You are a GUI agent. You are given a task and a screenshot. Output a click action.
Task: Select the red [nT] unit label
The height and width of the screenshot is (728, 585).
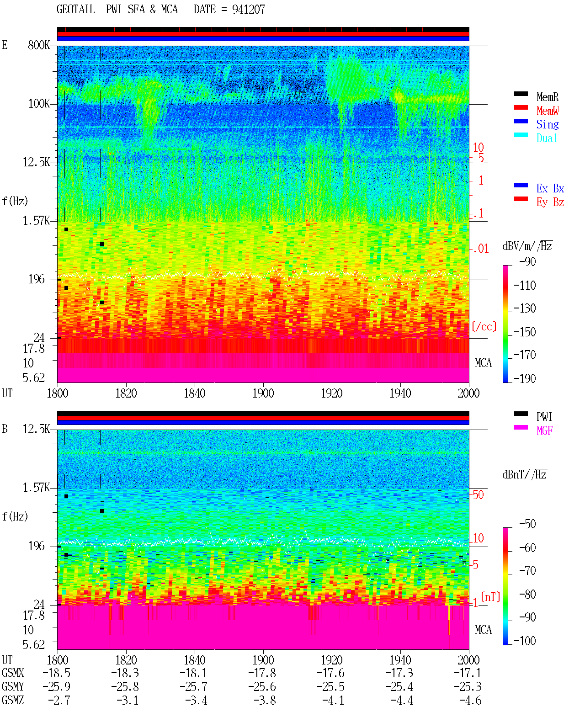(x=490, y=597)
